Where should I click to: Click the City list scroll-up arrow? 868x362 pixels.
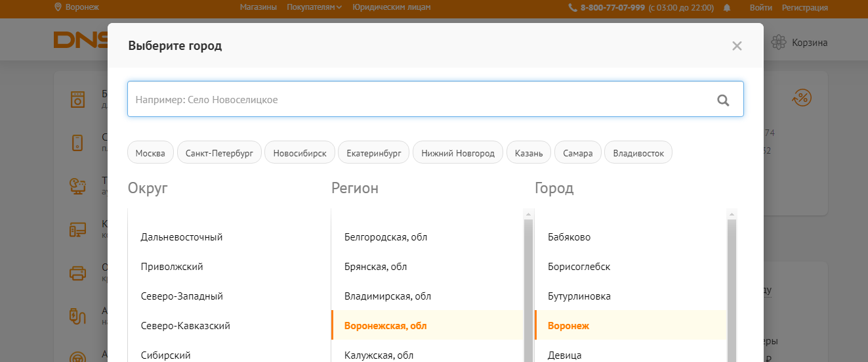coord(732,214)
